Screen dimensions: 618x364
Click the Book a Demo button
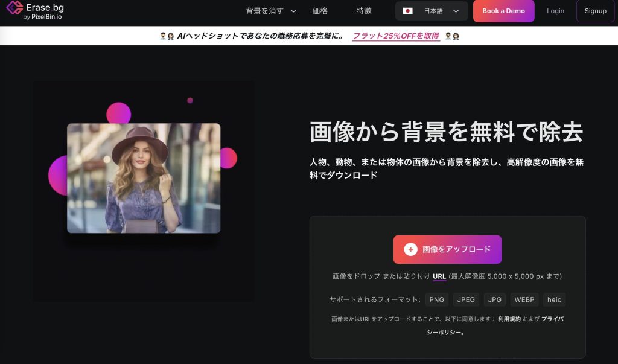point(503,11)
